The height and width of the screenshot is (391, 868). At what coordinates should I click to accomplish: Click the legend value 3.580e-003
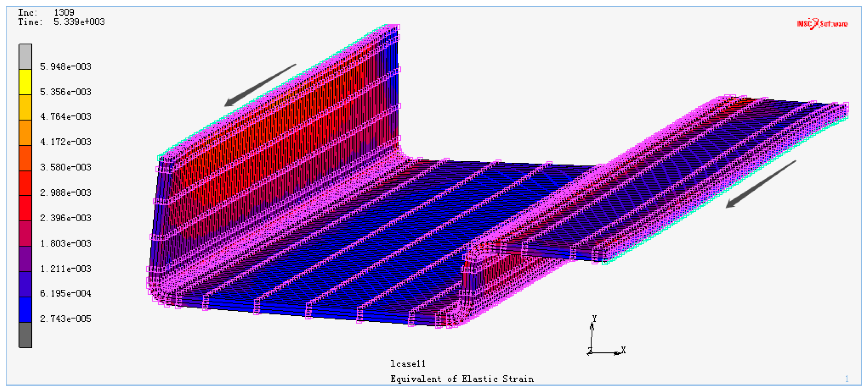click(x=66, y=167)
